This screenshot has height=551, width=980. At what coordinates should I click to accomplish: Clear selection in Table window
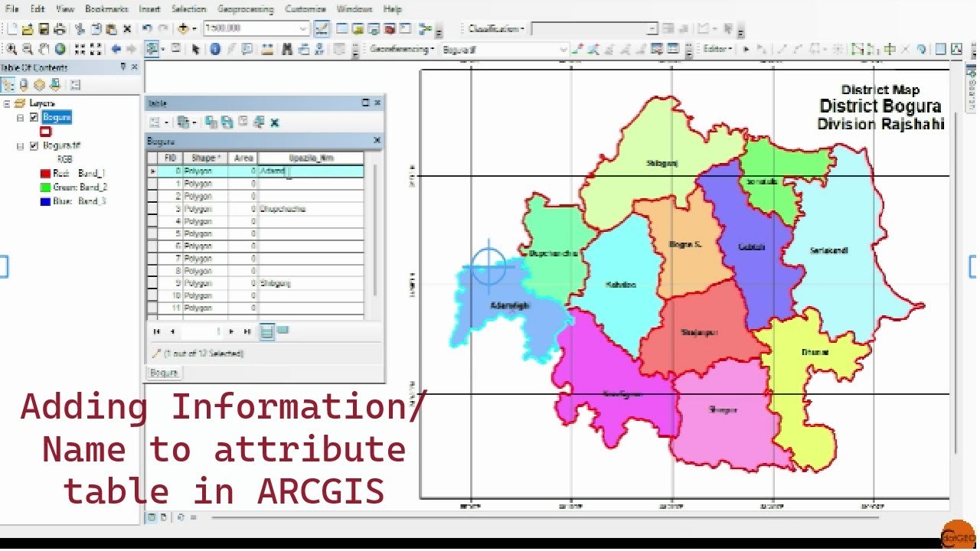(243, 122)
